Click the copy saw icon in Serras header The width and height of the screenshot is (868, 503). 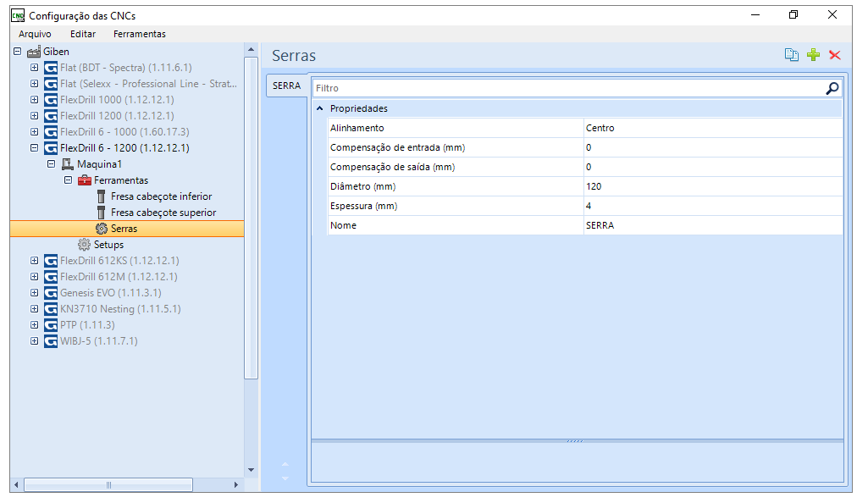(792, 55)
